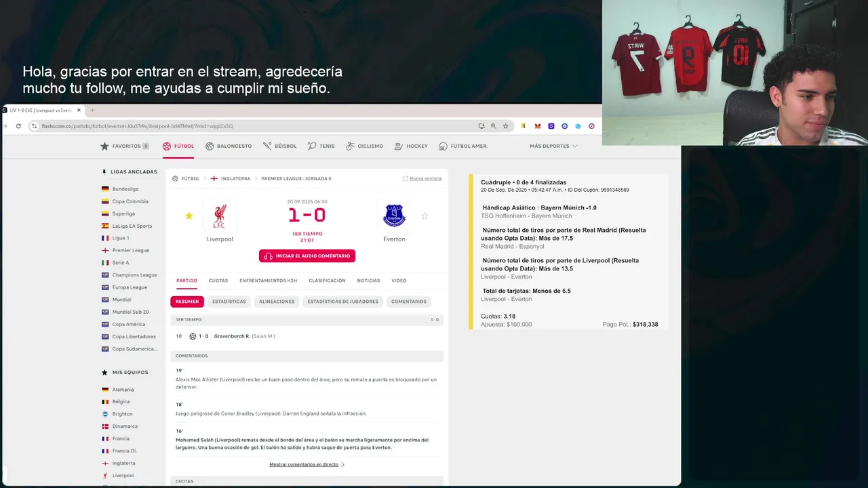
Task: Click goal scorer Gravenberch R.
Action: pyautogui.click(x=232, y=336)
